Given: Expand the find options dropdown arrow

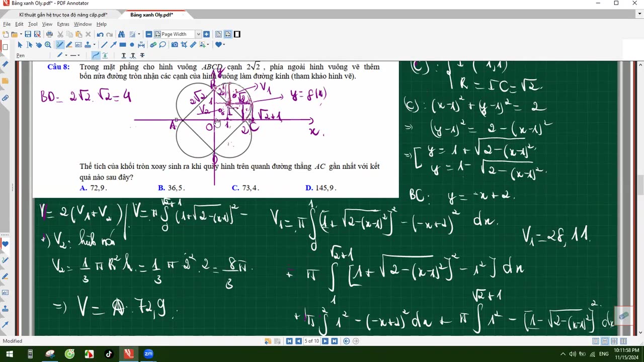Looking at the screenshot, I should tap(139, 34).
